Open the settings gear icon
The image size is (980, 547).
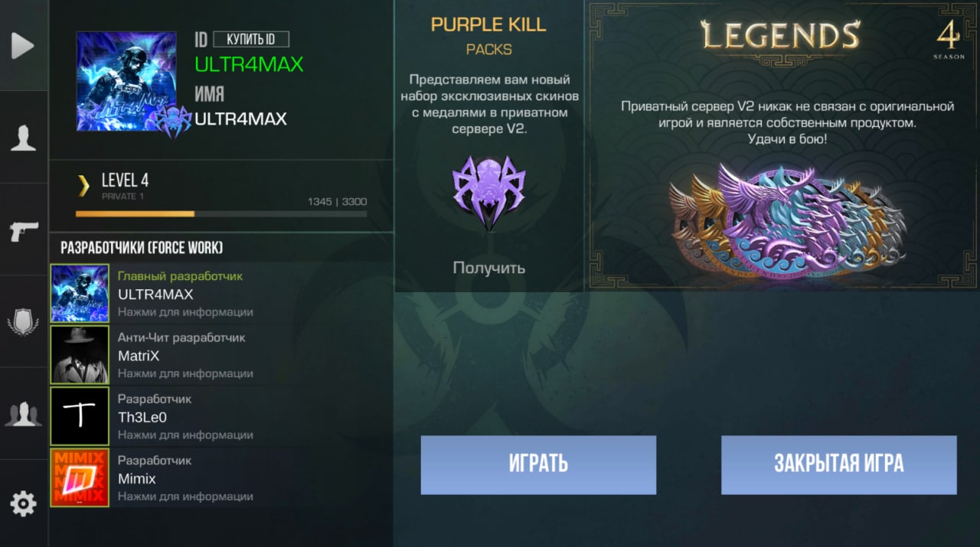23,503
